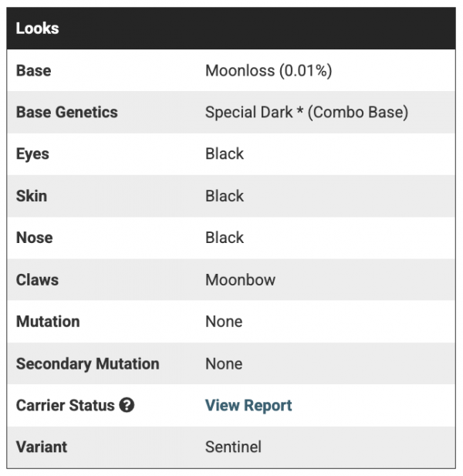Click the Nose row label
The width and height of the screenshot is (463, 476).
click(x=33, y=238)
